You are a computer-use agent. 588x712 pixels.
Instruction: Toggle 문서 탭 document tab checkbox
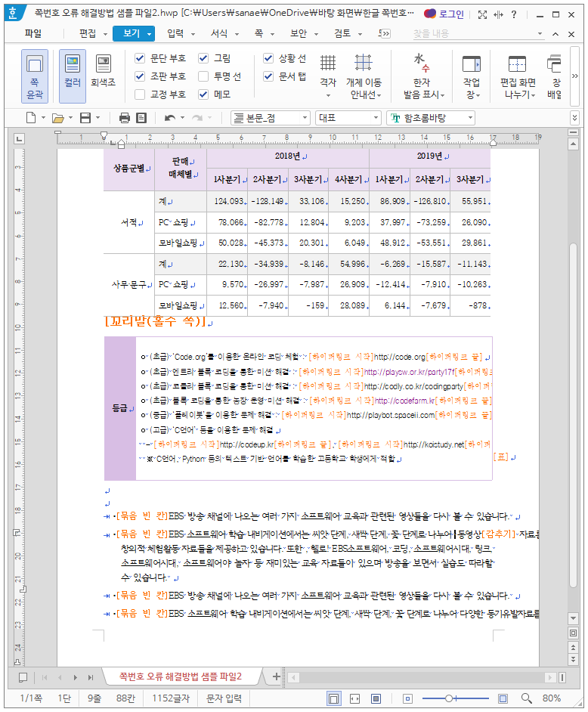click(x=268, y=76)
